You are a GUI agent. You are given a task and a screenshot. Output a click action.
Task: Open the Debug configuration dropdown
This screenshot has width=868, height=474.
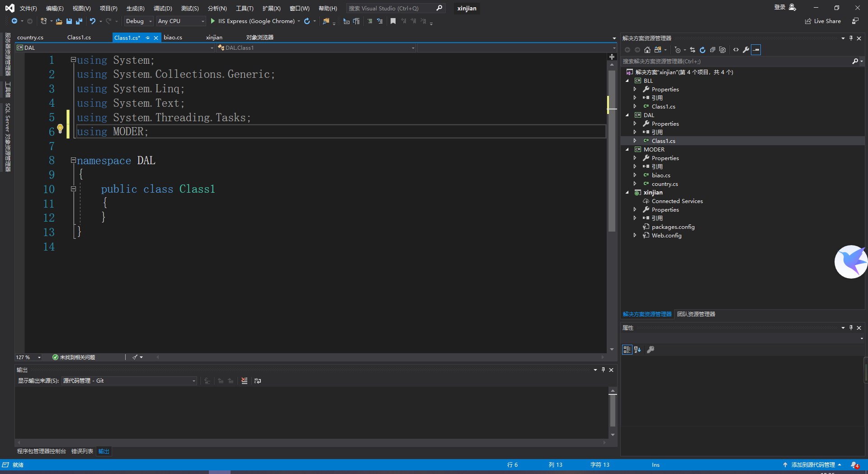(x=139, y=21)
